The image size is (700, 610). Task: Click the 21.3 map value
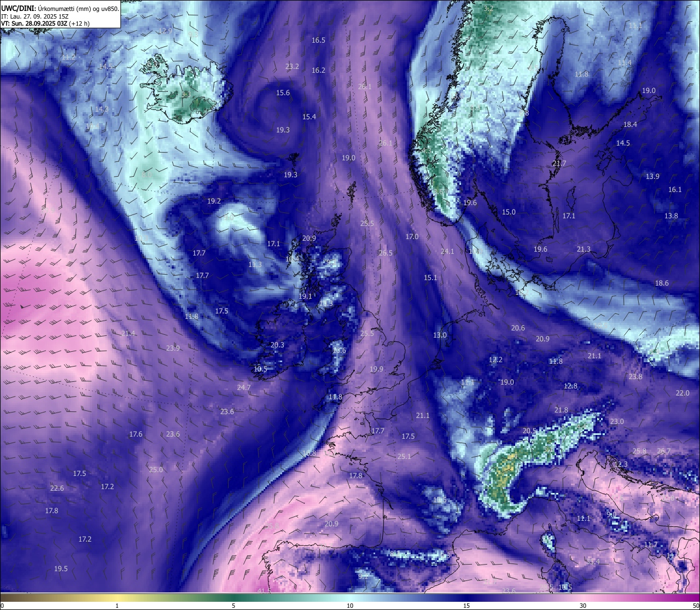tap(584, 249)
